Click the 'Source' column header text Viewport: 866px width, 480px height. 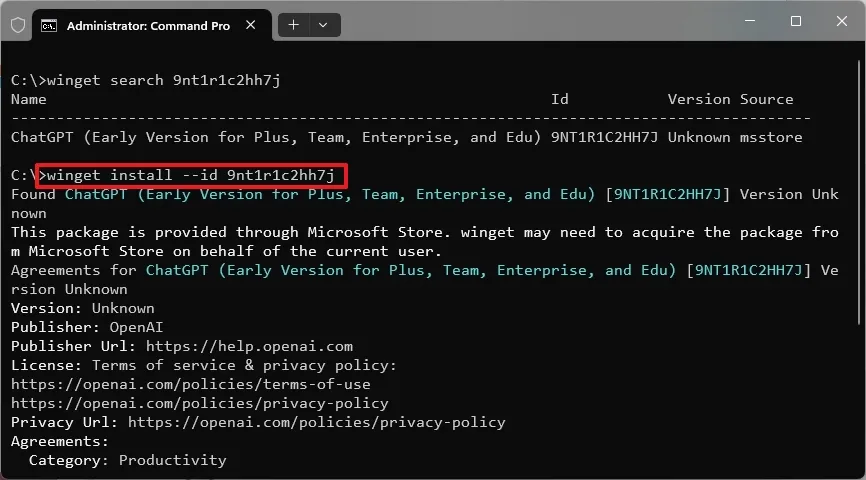coord(767,99)
